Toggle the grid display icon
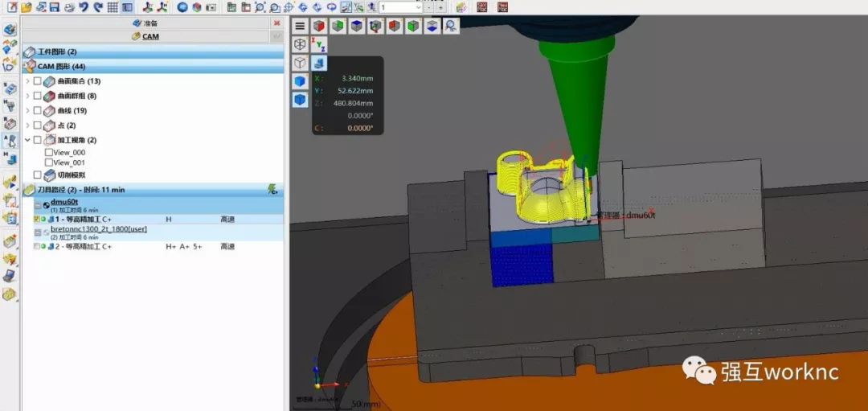 tap(113, 7)
